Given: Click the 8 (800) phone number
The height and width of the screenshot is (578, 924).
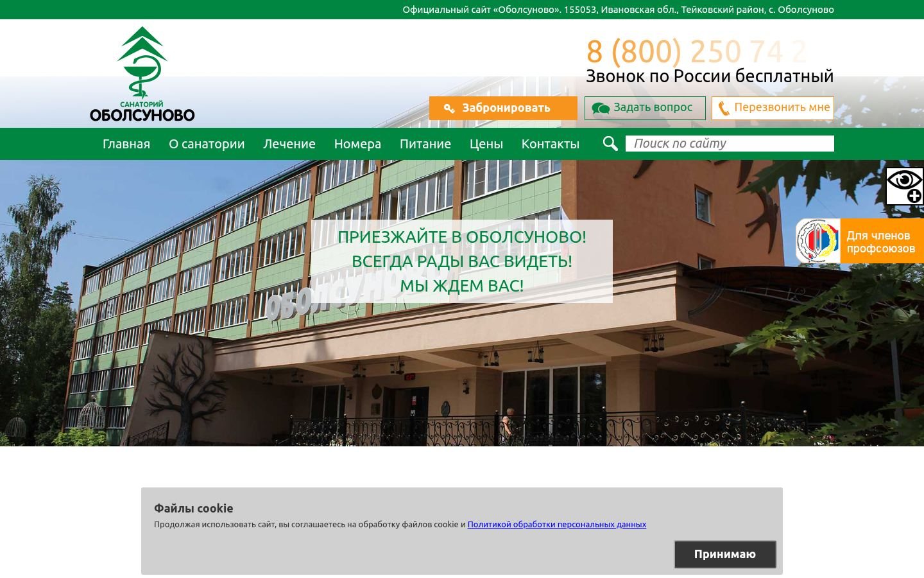Looking at the screenshot, I should pos(697,51).
